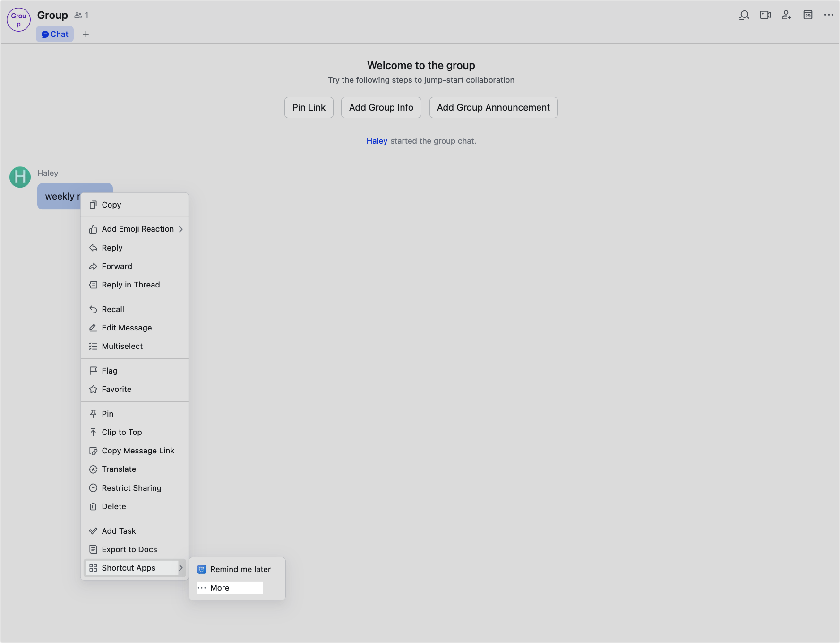Select the Multiselect option

[135, 346]
